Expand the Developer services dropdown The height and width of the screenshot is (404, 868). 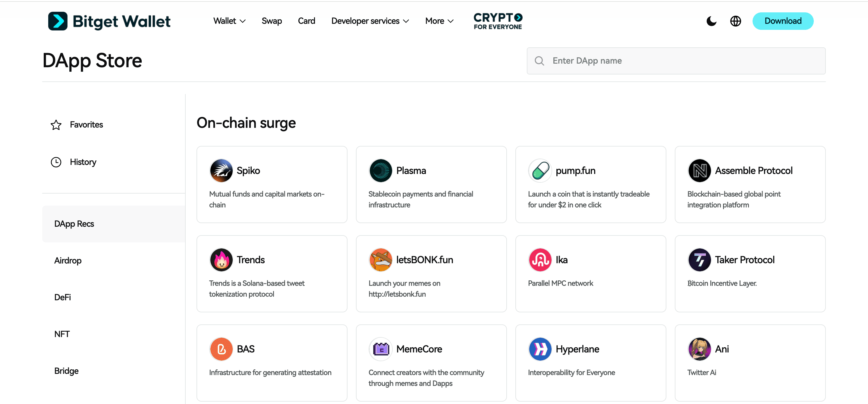tap(370, 21)
